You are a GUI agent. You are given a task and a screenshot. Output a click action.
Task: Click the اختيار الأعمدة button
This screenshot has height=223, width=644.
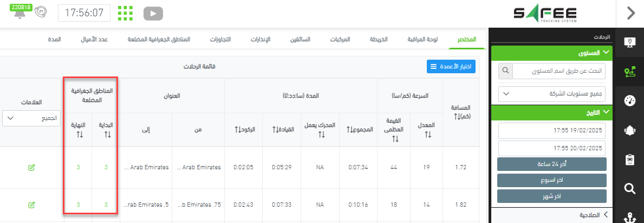(451, 67)
